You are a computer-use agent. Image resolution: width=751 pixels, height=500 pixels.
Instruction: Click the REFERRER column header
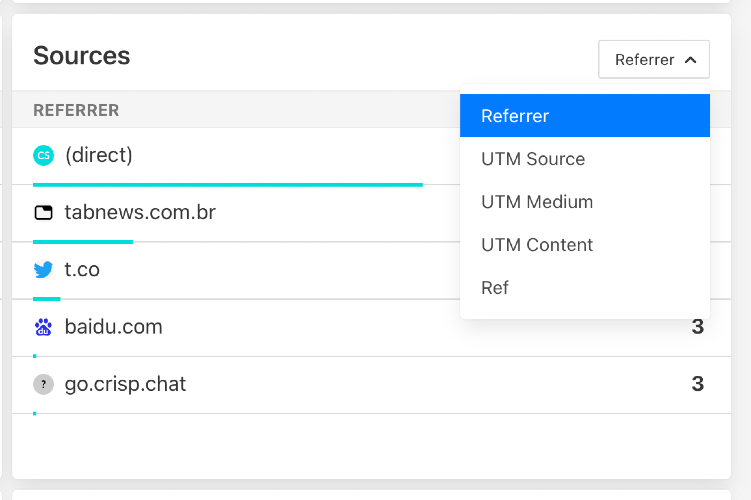point(76,110)
